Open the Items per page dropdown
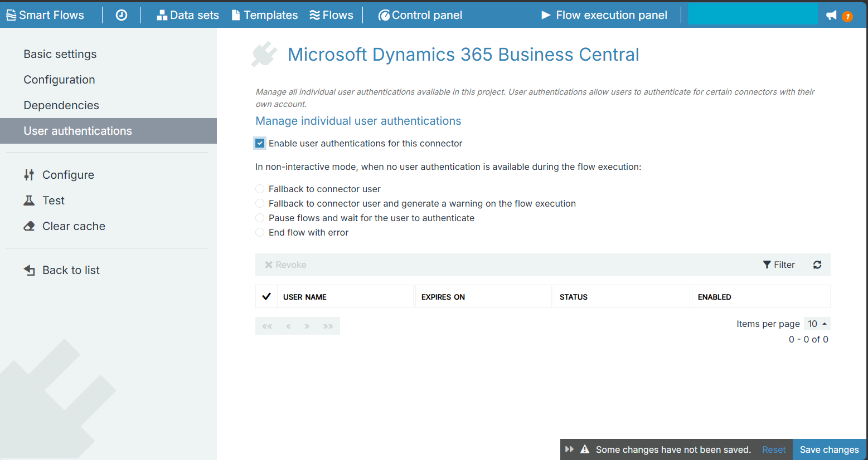 [817, 324]
